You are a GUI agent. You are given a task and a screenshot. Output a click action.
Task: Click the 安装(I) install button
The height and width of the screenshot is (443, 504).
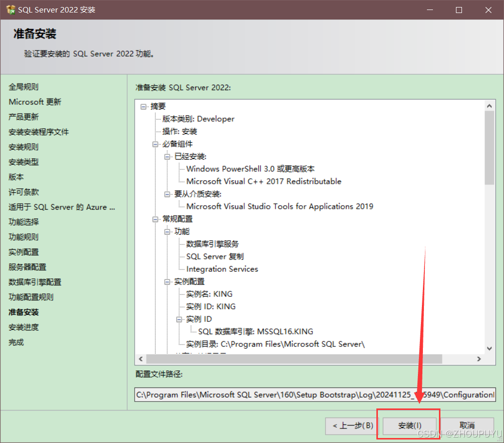(x=409, y=425)
